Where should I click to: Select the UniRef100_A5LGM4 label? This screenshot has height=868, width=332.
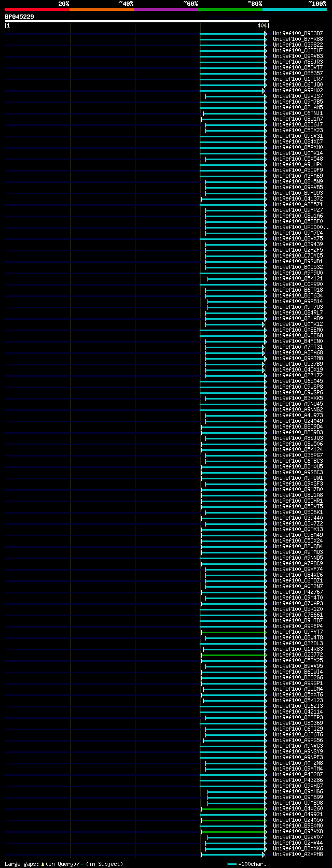pyautogui.click(x=298, y=689)
